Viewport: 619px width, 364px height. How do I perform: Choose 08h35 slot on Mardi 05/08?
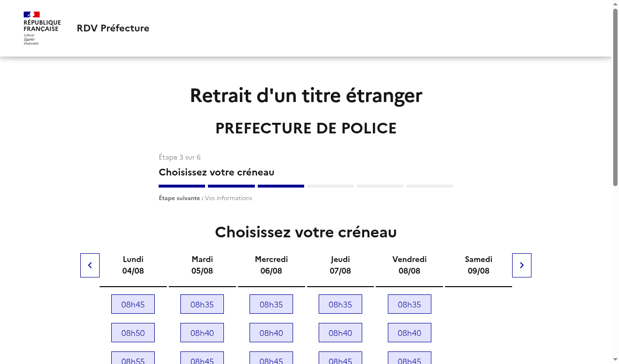(x=202, y=304)
